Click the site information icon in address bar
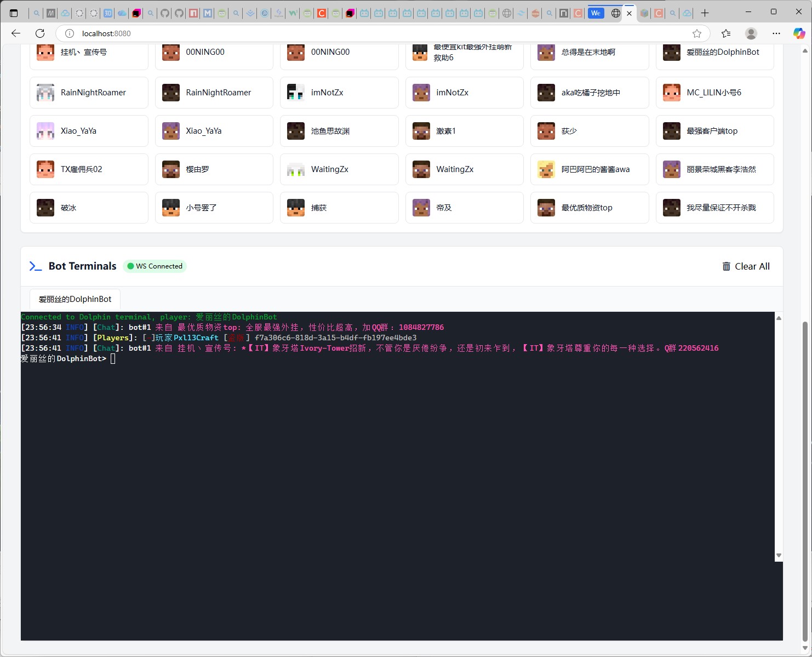 [x=69, y=33]
